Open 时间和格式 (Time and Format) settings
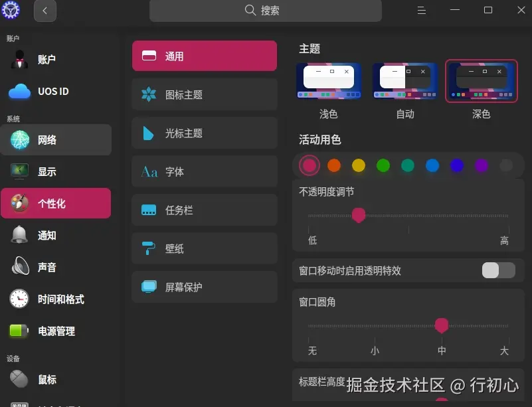Screen dimensions: 532x407 (x=19, y=299)
